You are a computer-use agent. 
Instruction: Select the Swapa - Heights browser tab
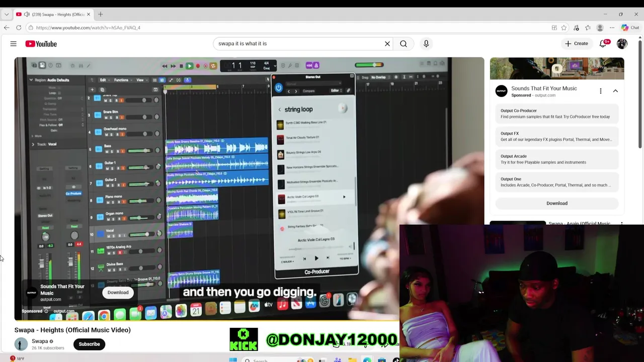pyautogui.click(x=53, y=14)
